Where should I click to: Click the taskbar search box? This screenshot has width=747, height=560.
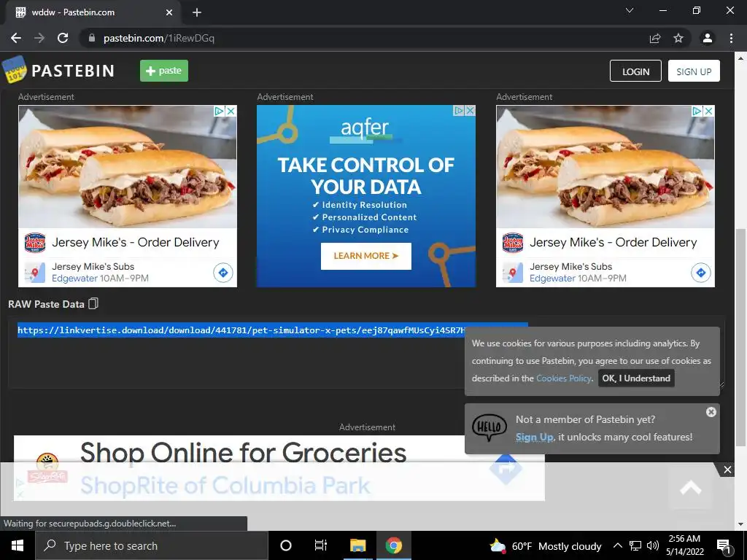click(x=152, y=545)
